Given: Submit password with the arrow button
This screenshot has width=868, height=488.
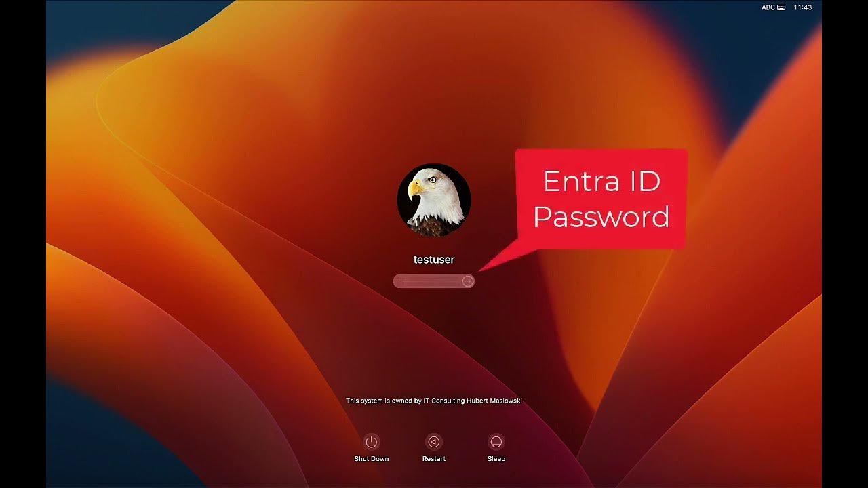Looking at the screenshot, I should click(x=467, y=281).
